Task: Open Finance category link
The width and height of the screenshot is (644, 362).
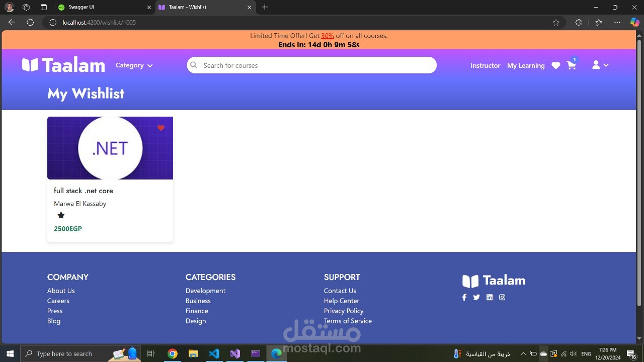Action: [x=197, y=311]
